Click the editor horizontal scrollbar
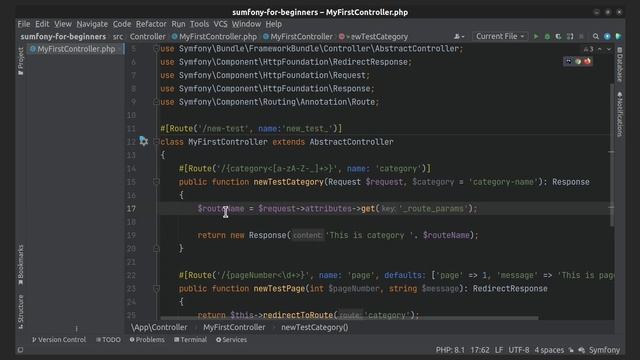 point(349,318)
